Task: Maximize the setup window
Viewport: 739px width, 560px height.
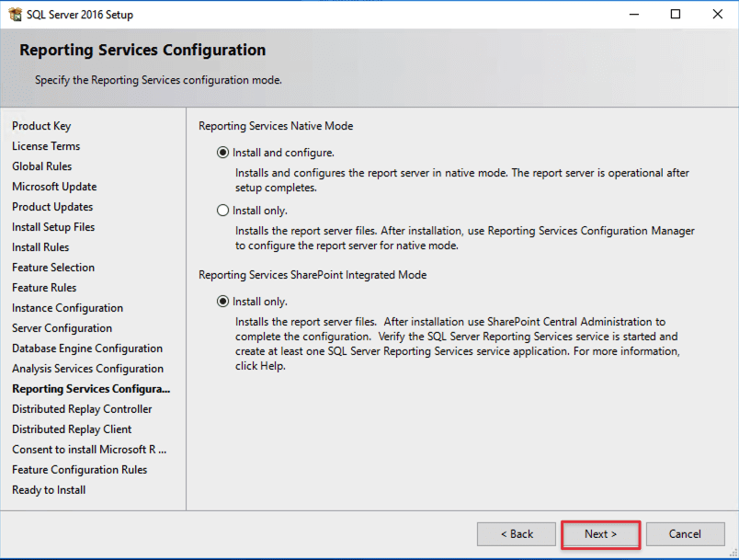Action: (x=676, y=15)
